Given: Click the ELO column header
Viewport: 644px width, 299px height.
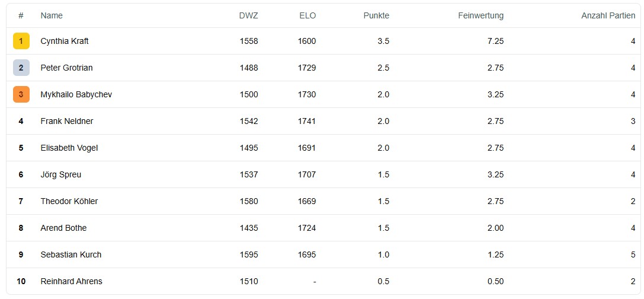Looking at the screenshot, I should click(x=307, y=15).
